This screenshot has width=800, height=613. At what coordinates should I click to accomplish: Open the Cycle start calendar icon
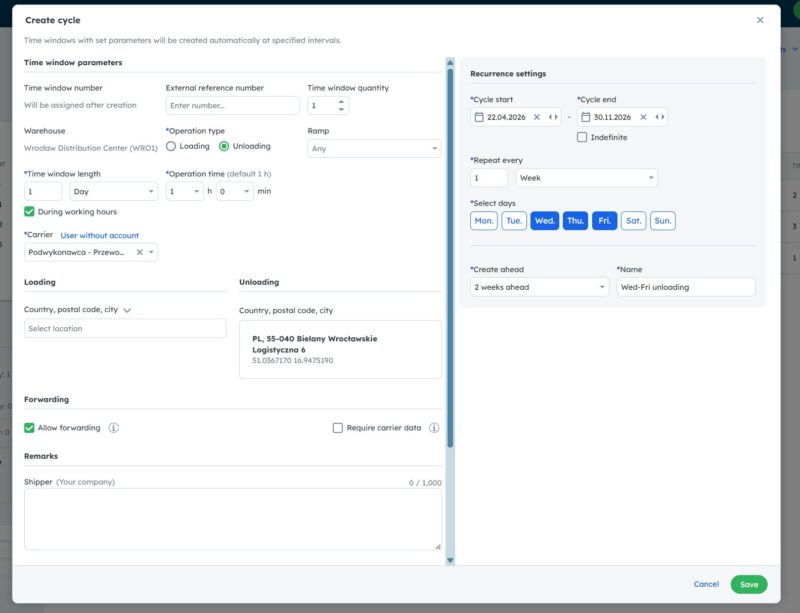coord(479,117)
